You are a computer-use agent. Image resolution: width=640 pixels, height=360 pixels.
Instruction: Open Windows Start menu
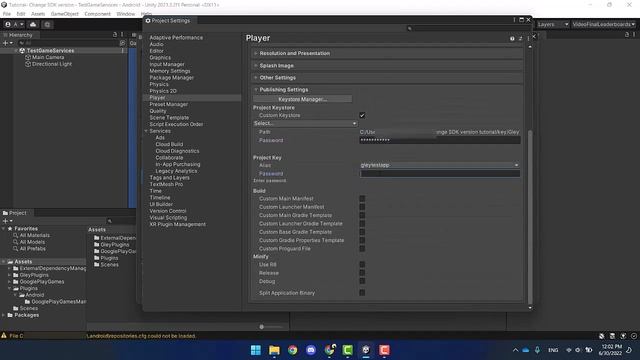click(256, 350)
